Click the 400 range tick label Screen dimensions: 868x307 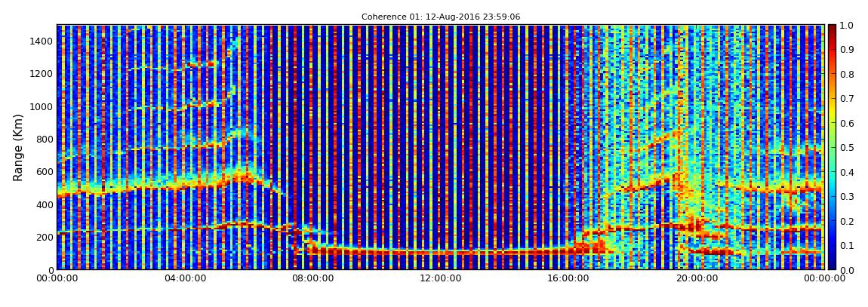click(45, 204)
